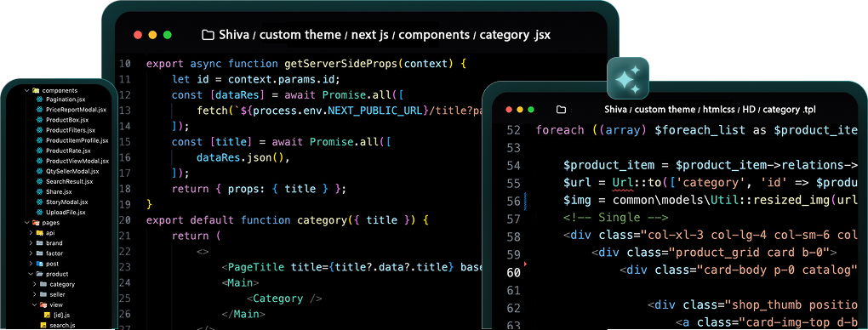Click 'next js' breadcrumb segment
This screenshot has width=868, height=330.
[370, 35]
